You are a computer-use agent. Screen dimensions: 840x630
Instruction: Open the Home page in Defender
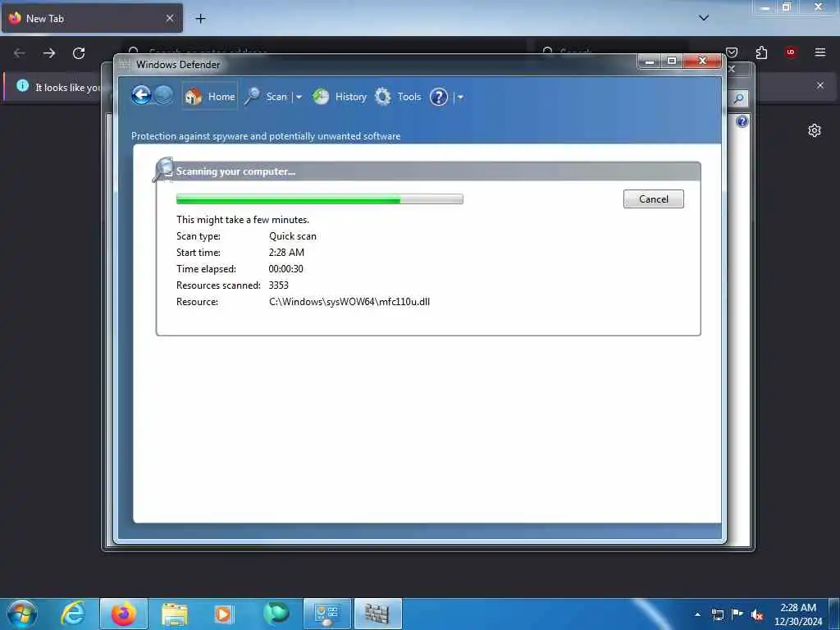(x=210, y=97)
